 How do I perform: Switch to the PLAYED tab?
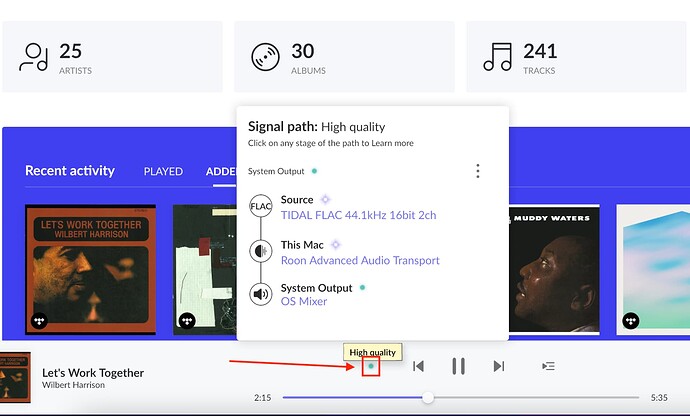pos(163,171)
